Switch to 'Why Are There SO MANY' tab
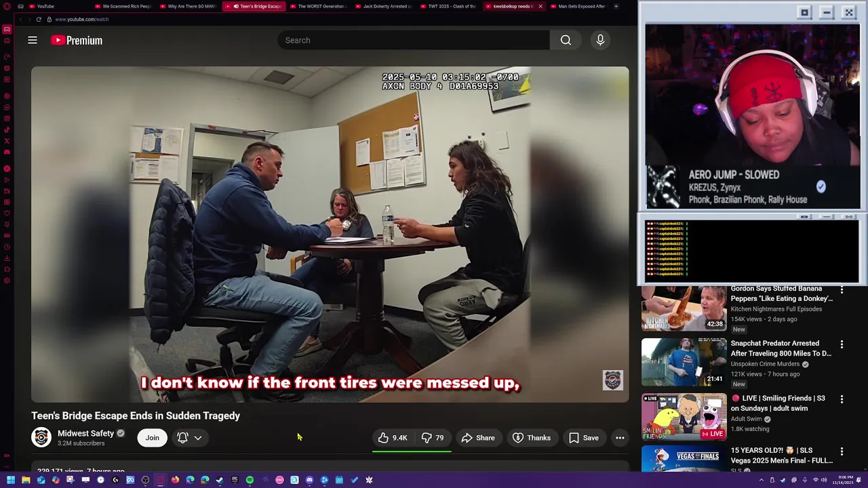Image resolution: width=868 pixels, height=488 pixels. 188,6
